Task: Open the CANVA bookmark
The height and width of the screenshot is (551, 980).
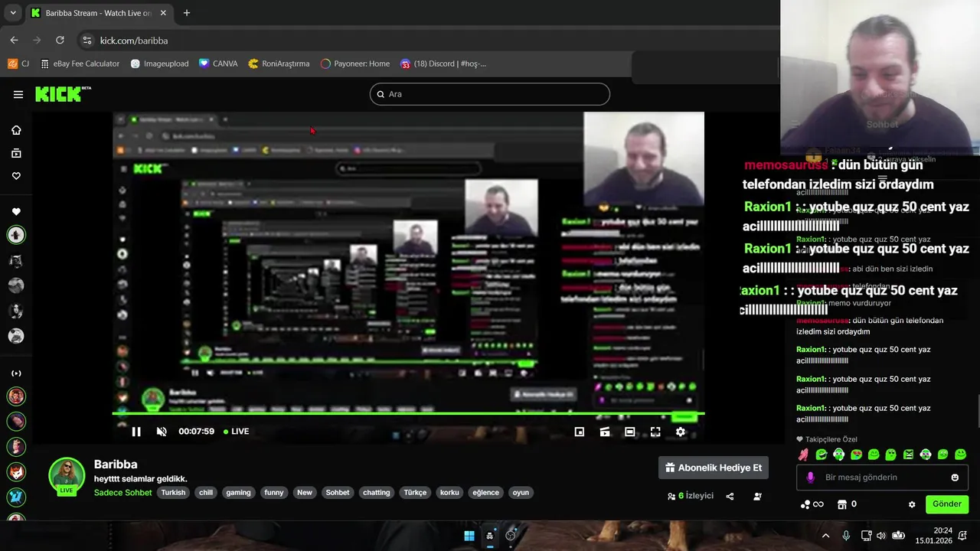Action: [218, 64]
